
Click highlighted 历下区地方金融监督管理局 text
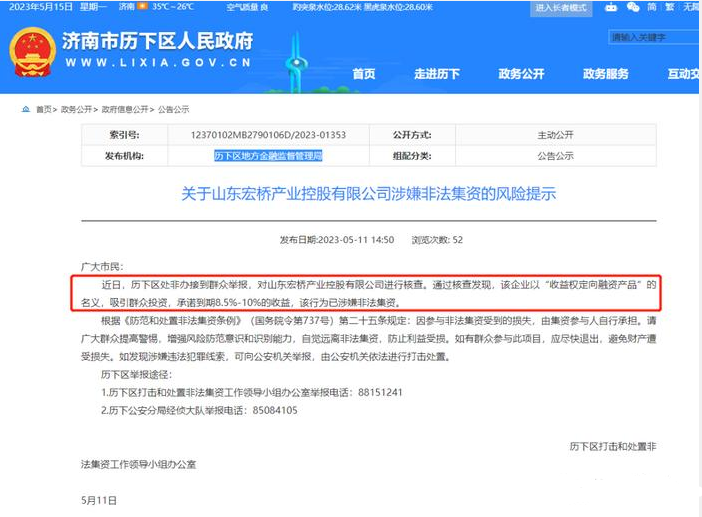tap(268, 156)
